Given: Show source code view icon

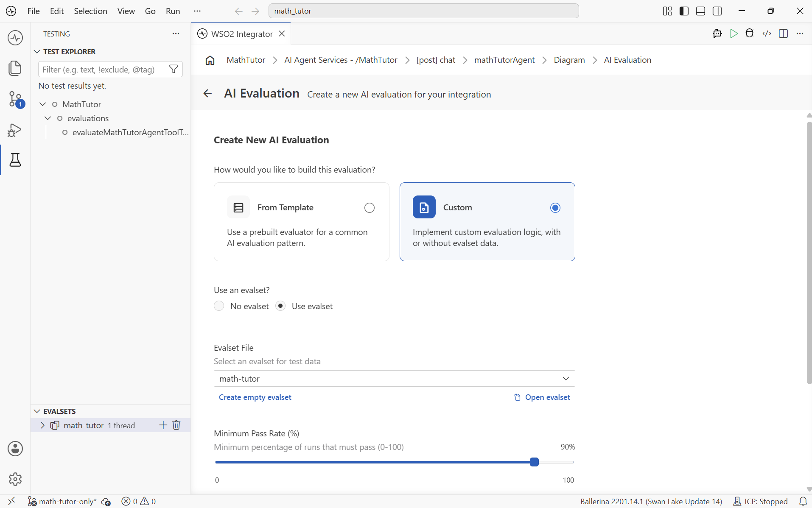Looking at the screenshot, I should point(767,33).
